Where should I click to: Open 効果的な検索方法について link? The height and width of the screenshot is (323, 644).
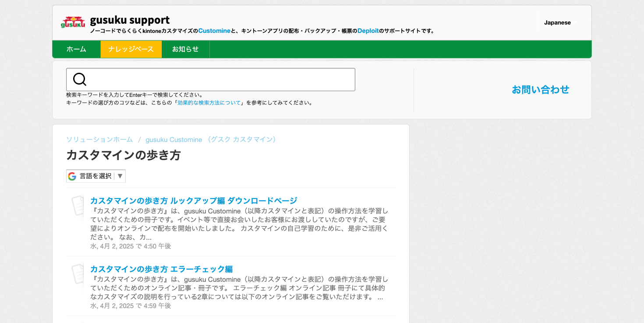pyautogui.click(x=209, y=103)
